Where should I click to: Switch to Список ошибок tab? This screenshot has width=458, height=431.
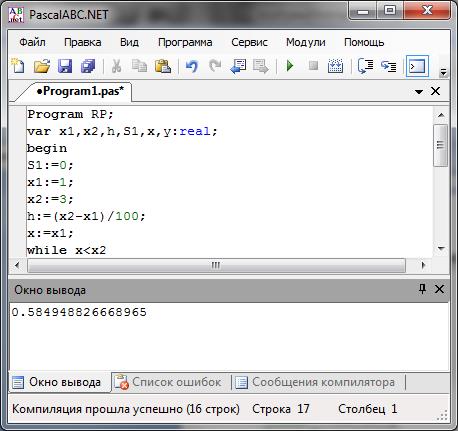pyautogui.click(x=168, y=382)
